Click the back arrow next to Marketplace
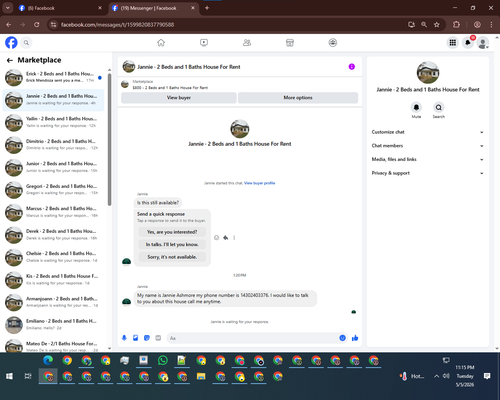Image resolution: width=500 pixels, height=400 pixels. 10,60
